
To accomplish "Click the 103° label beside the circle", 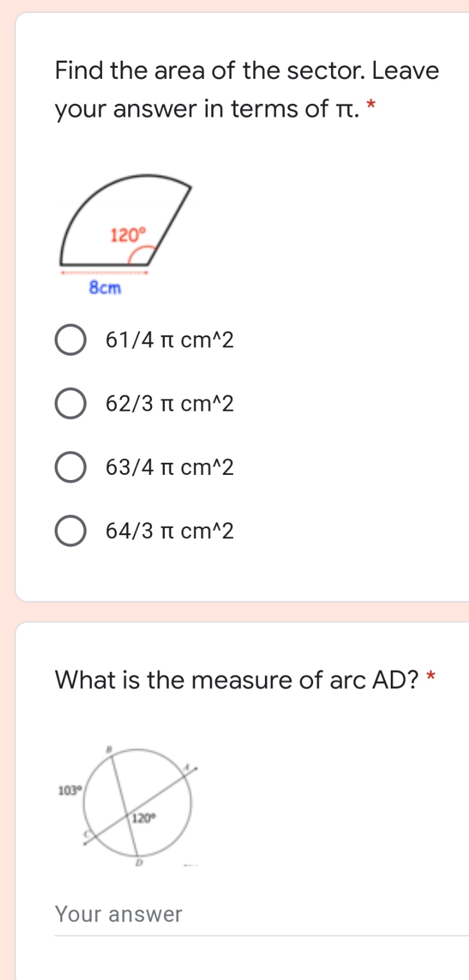I will click(67, 790).
